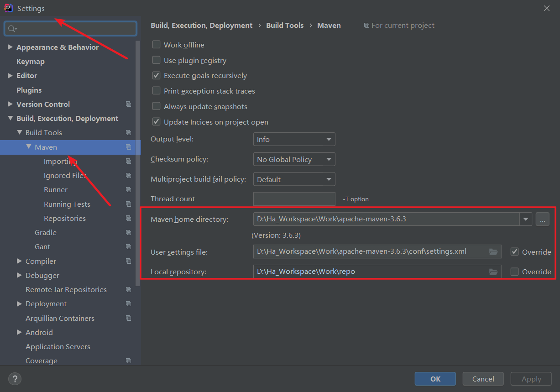This screenshot has height=392, width=560.
Task: Expand Appearance & Behavior section
Action: point(10,47)
